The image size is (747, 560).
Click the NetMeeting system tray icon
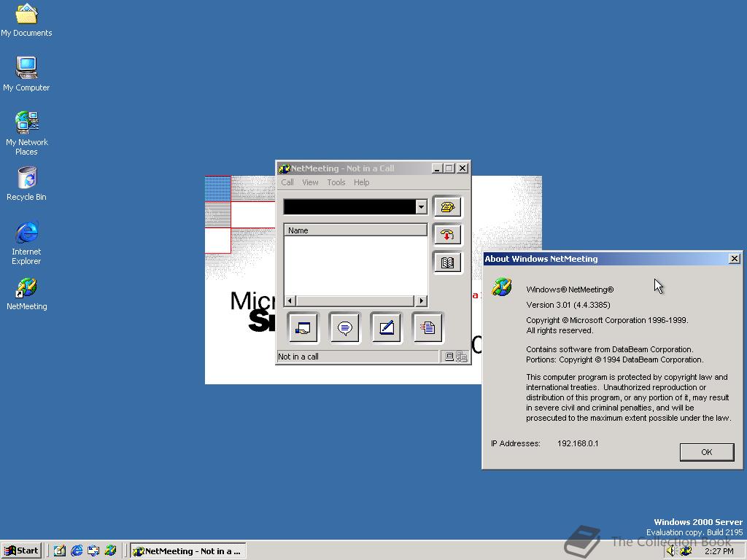coord(686,551)
